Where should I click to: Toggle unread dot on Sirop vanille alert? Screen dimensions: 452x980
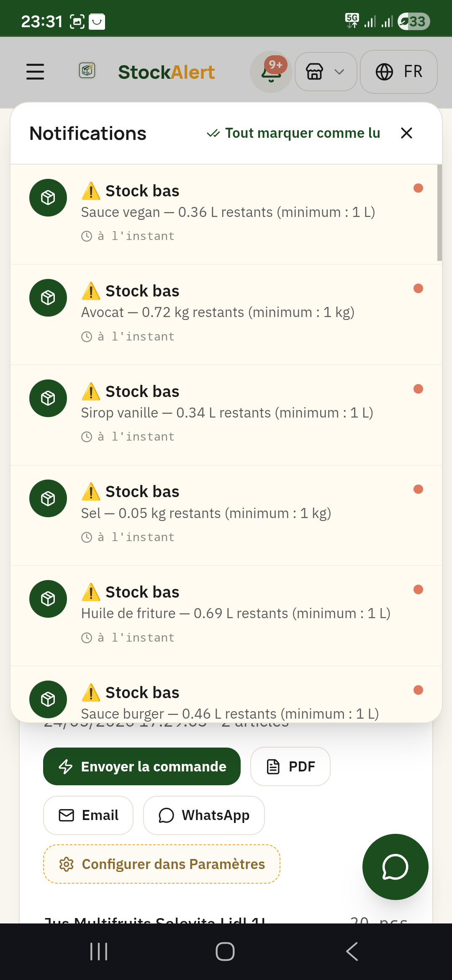click(x=418, y=389)
